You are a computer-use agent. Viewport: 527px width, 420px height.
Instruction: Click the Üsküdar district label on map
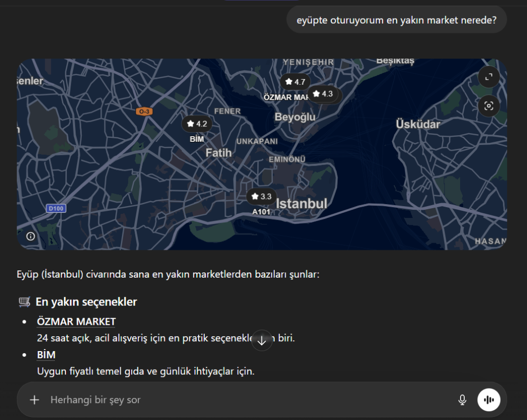tap(418, 124)
